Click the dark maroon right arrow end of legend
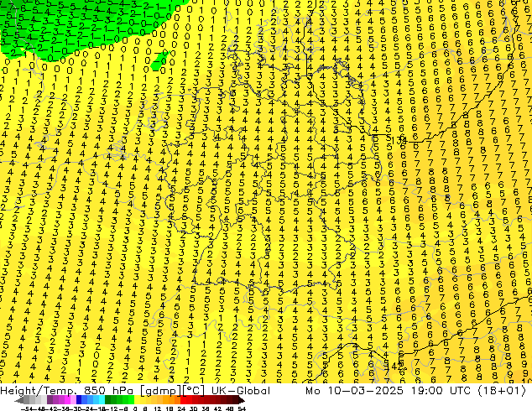This screenshot has height=411, width=532. point(242,400)
